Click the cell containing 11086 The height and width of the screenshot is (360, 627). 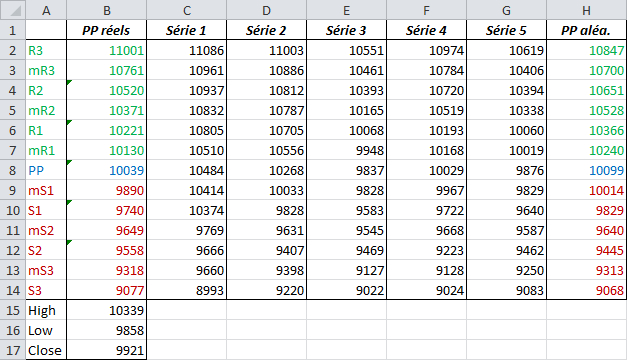pos(186,50)
